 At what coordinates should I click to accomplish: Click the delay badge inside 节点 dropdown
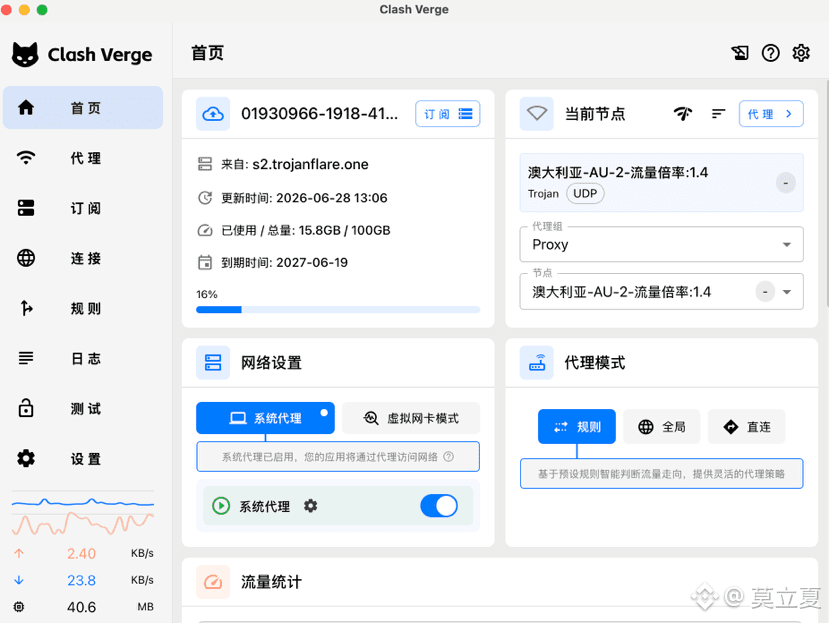pos(765,291)
